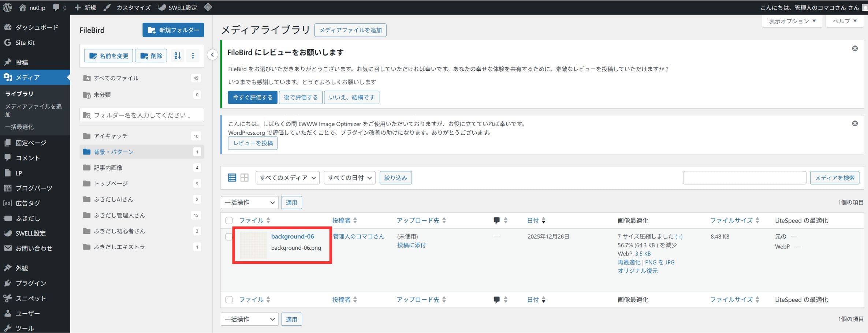Image resolution: width=868 pixels, height=333 pixels.
Task: Click the 新規フォルダー button
Action: click(x=173, y=30)
